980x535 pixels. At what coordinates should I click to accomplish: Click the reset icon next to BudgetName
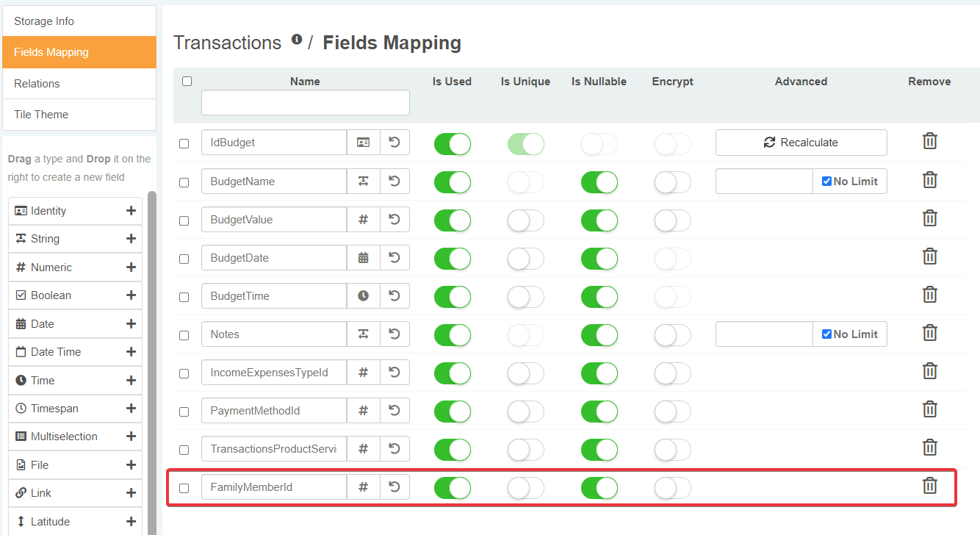point(394,182)
